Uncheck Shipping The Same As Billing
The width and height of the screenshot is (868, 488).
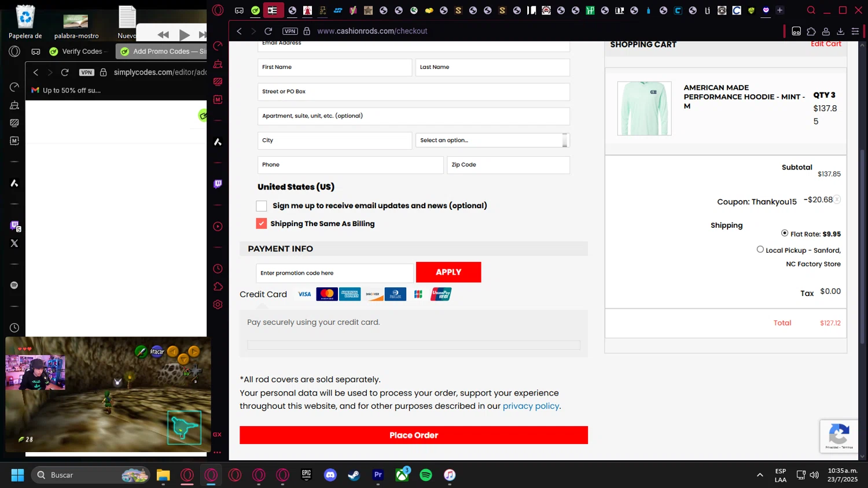[x=262, y=224]
